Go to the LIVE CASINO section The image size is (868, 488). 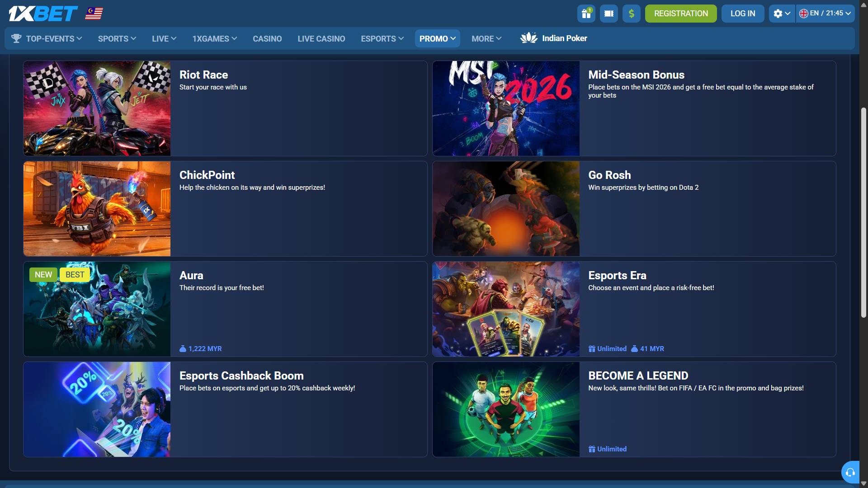tap(321, 39)
